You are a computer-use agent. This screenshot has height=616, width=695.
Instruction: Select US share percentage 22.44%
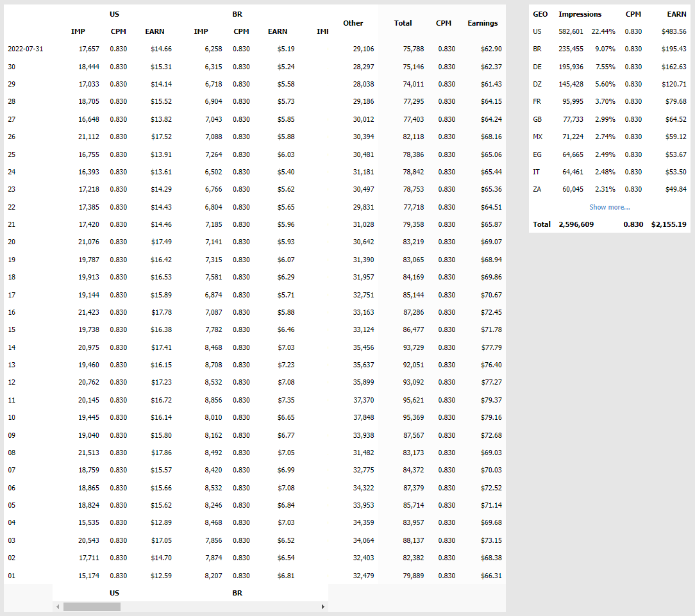(603, 31)
